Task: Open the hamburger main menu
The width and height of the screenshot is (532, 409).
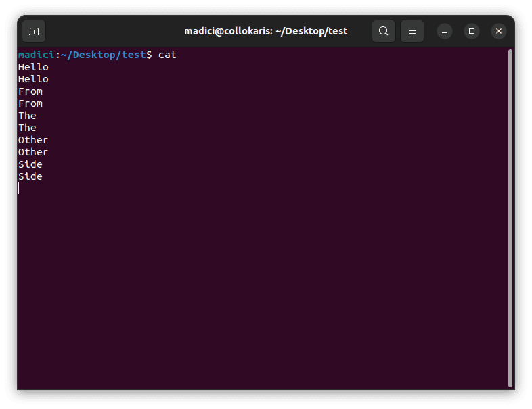Action: click(412, 31)
